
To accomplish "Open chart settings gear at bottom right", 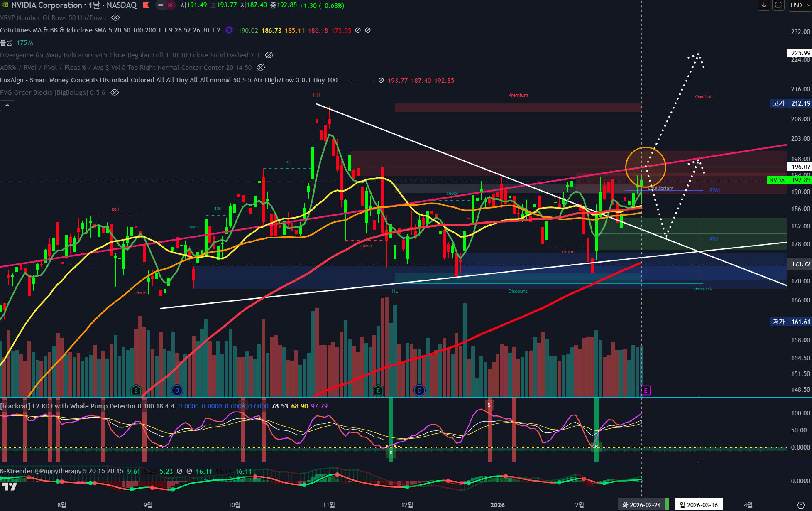I will (x=801, y=505).
